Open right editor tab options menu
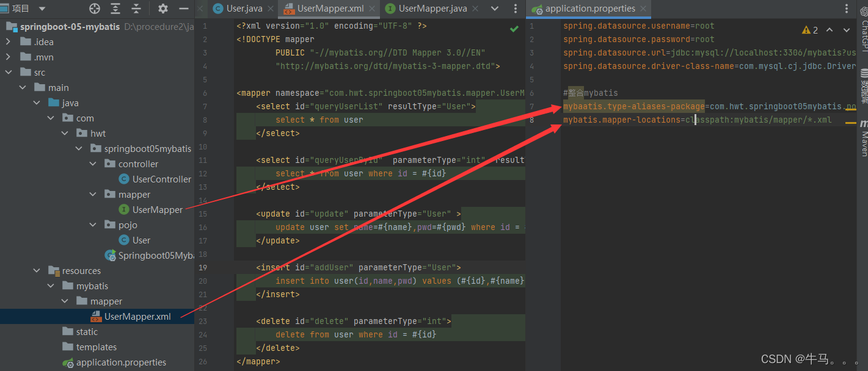The image size is (868, 371). coord(847,9)
